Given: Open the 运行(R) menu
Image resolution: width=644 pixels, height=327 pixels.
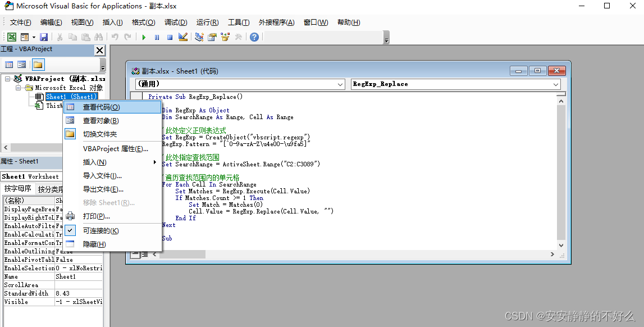Looking at the screenshot, I should (x=207, y=22).
